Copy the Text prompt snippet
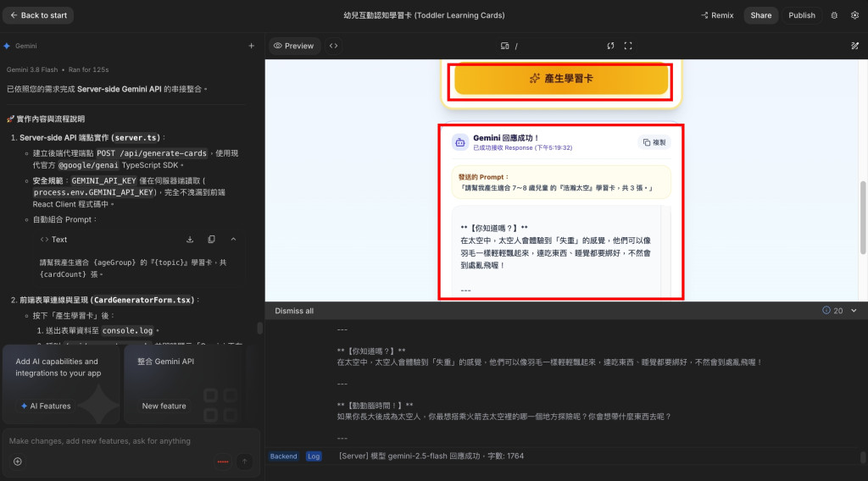This screenshot has height=481, width=868. pyautogui.click(x=211, y=240)
